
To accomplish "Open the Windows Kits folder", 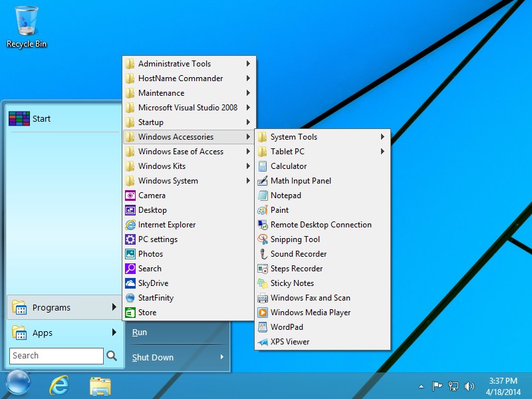I will 188,166.
